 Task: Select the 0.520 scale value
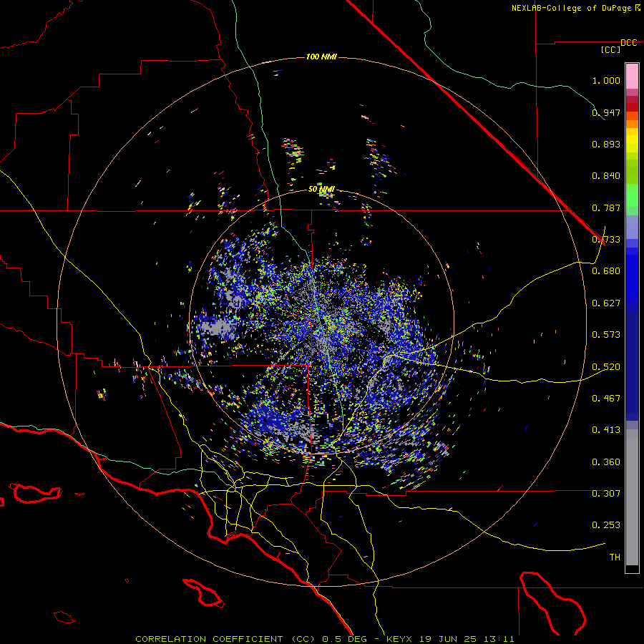(606, 366)
